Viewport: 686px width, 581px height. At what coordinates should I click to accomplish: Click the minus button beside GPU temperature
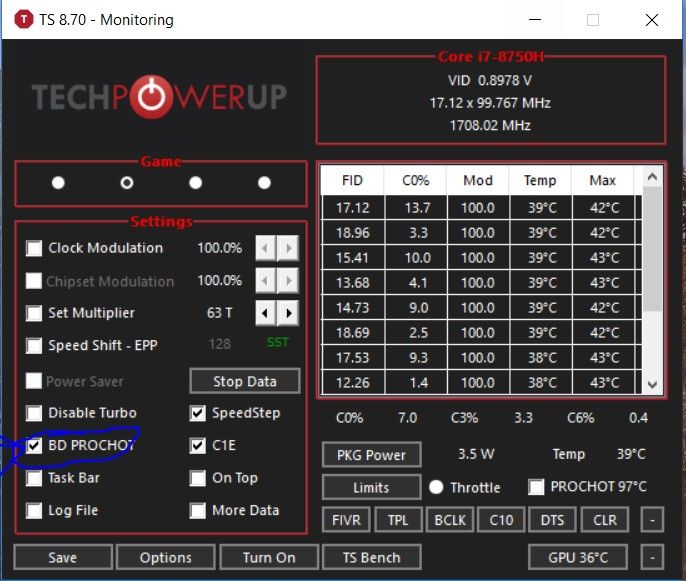tap(652, 557)
